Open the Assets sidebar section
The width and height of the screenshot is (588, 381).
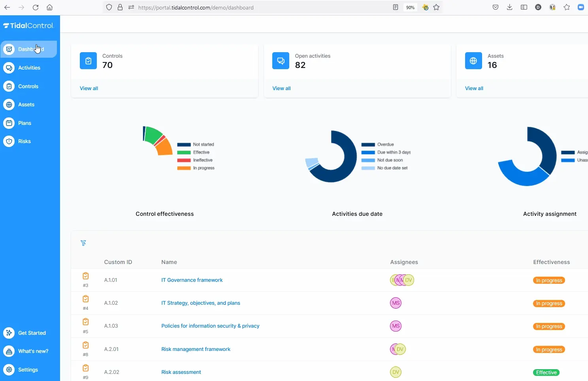click(x=28, y=104)
